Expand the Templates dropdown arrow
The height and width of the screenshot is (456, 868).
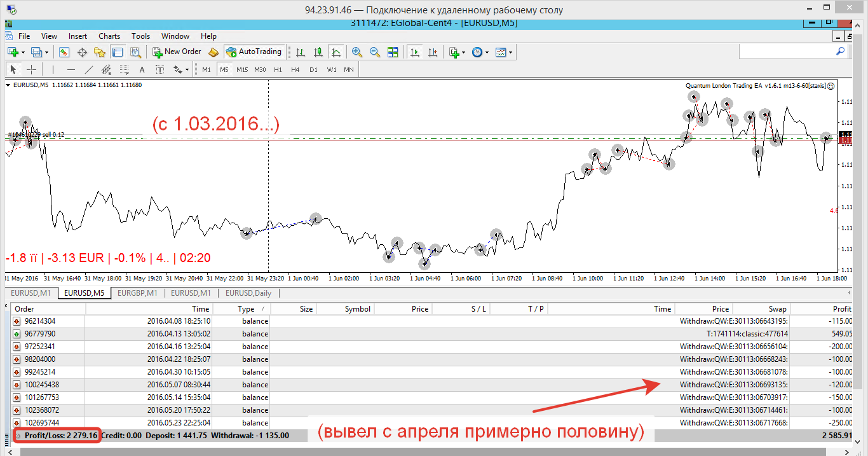point(511,52)
